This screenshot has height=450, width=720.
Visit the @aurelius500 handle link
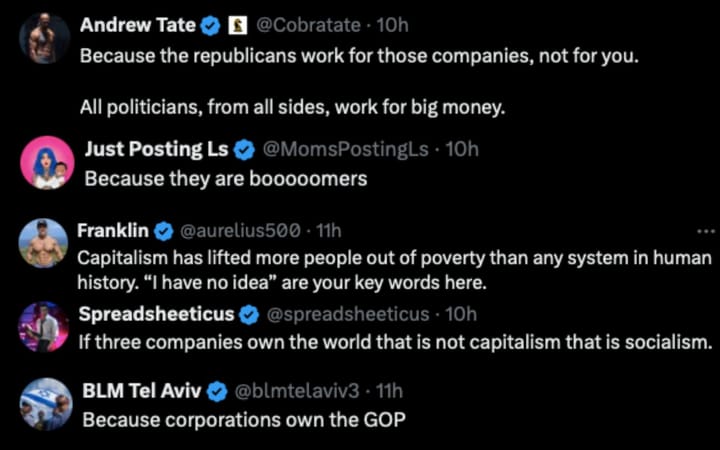click(x=239, y=231)
